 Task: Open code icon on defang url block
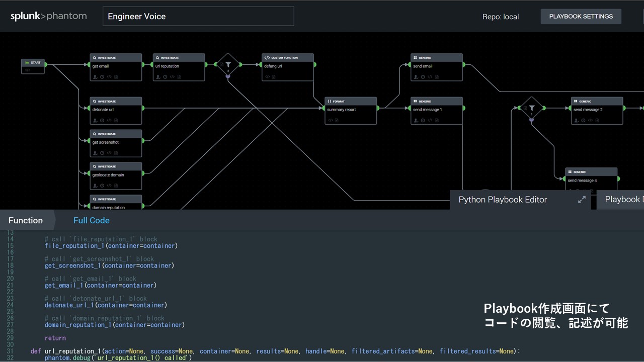pyautogui.click(x=267, y=77)
